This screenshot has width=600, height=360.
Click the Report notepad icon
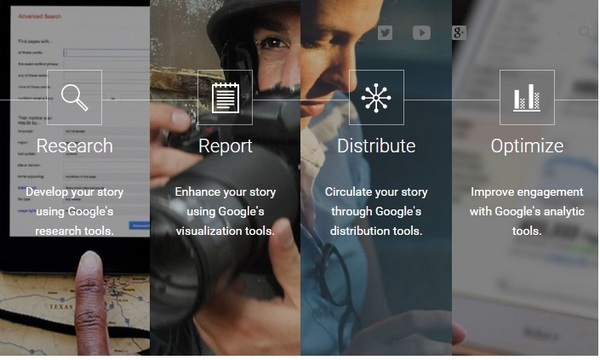pyautogui.click(x=225, y=97)
